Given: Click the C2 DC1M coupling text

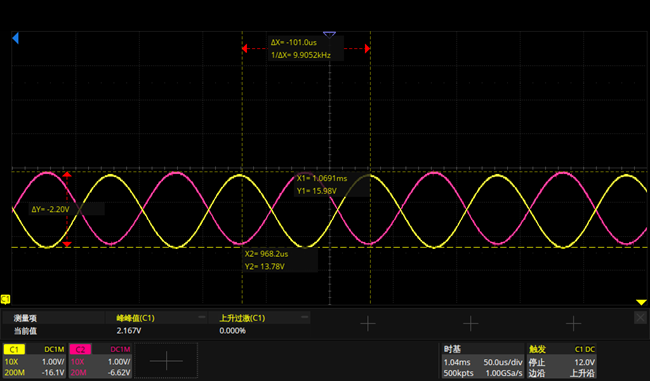Looking at the screenshot, I should [x=120, y=349].
